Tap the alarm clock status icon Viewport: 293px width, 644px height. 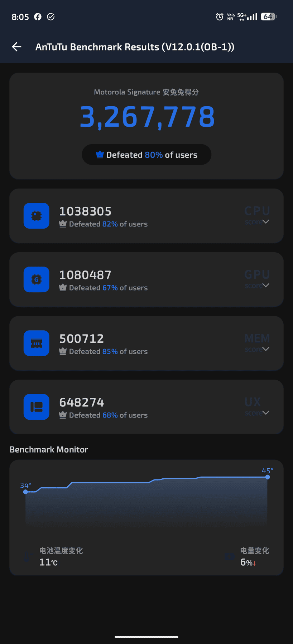pyautogui.click(x=220, y=17)
